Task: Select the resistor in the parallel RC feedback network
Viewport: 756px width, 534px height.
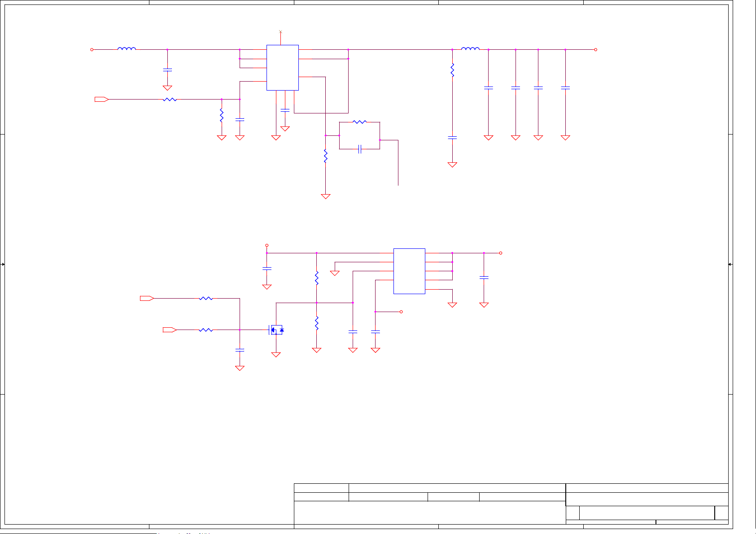Action: tap(360, 122)
